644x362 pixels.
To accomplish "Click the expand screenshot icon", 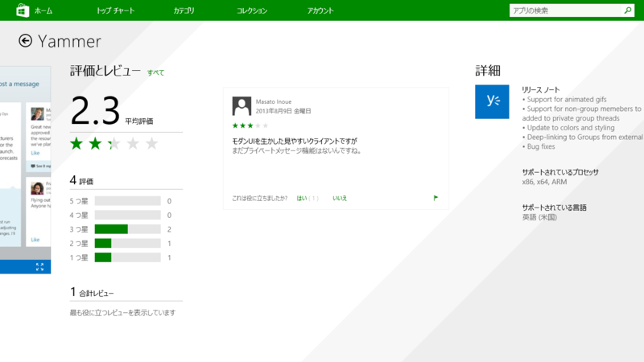I will pyautogui.click(x=39, y=267).
